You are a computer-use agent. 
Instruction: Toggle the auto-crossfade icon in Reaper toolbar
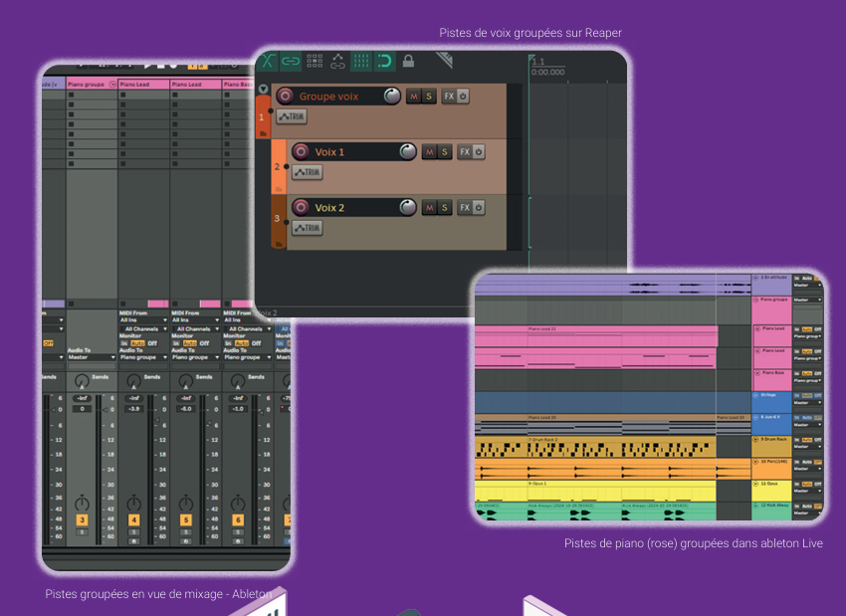(268, 62)
